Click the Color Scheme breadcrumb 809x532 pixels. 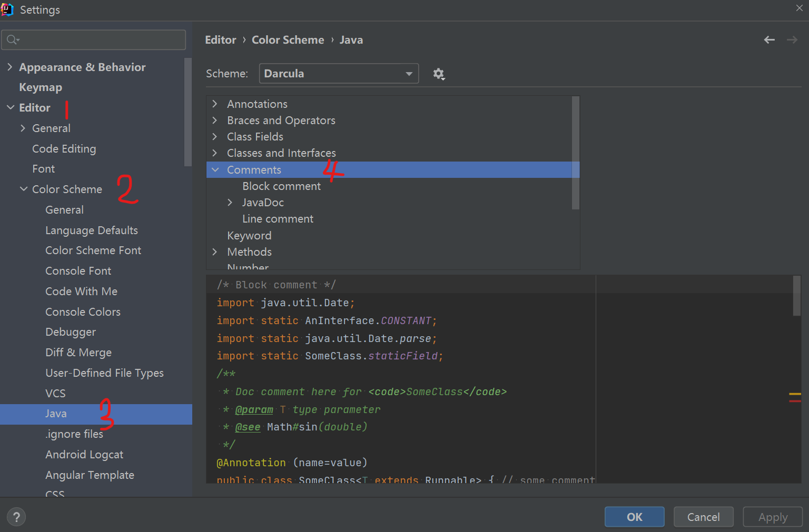tap(288, 40)
